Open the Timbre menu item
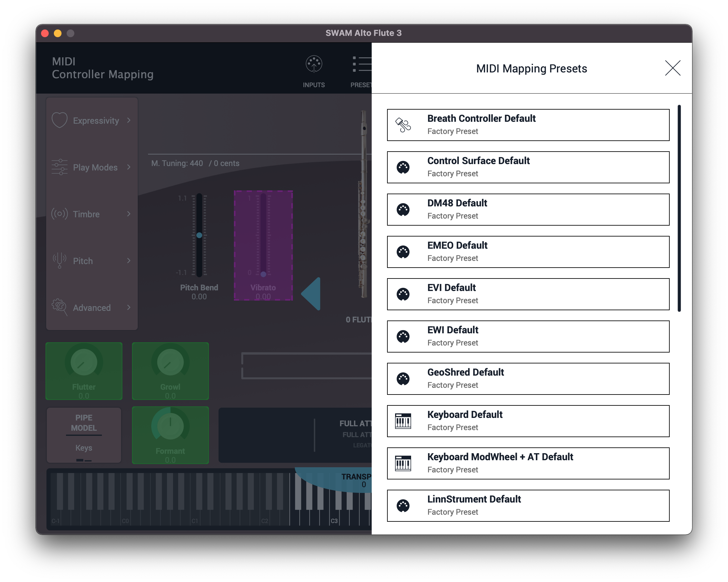Viewport: 728px width, 582px height. pos(92,214)
